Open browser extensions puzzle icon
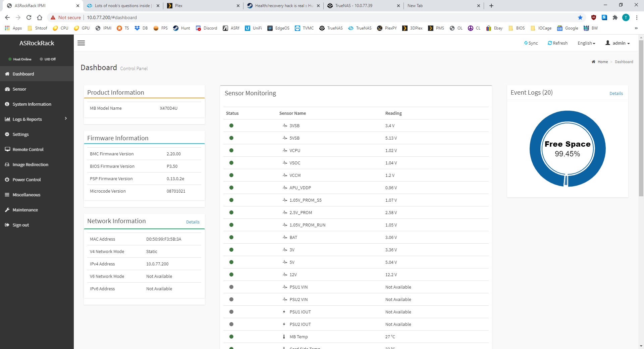 click(615, 17)
